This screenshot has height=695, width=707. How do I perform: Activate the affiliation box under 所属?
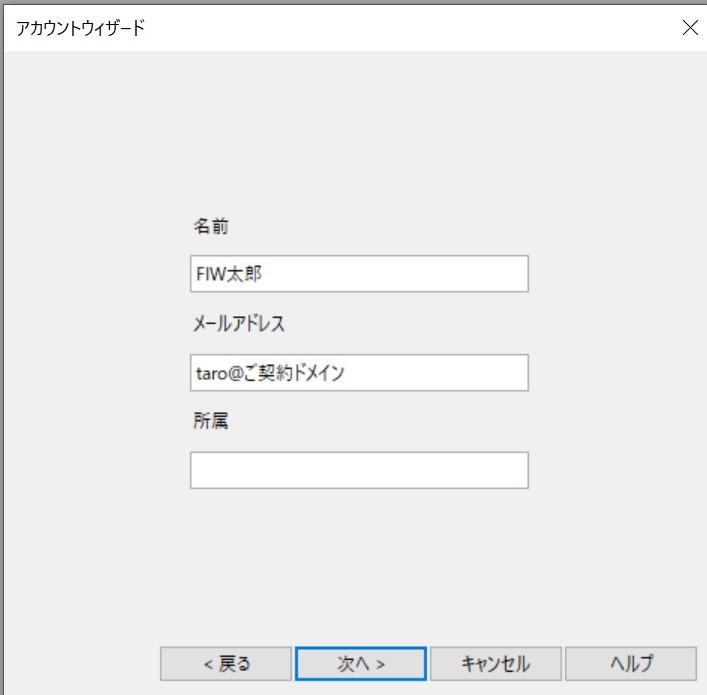pyautogui.click(x=359, y=470)
